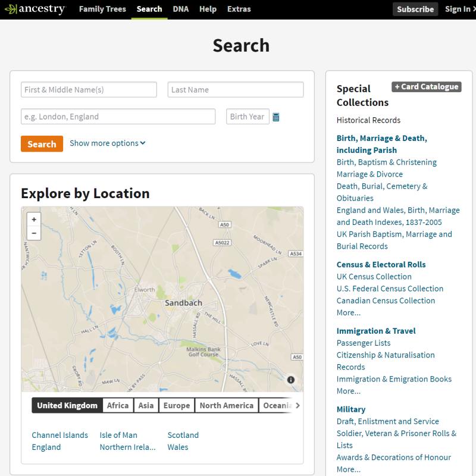Show map attribution info icon
The image size is (476, 476).
290,380
